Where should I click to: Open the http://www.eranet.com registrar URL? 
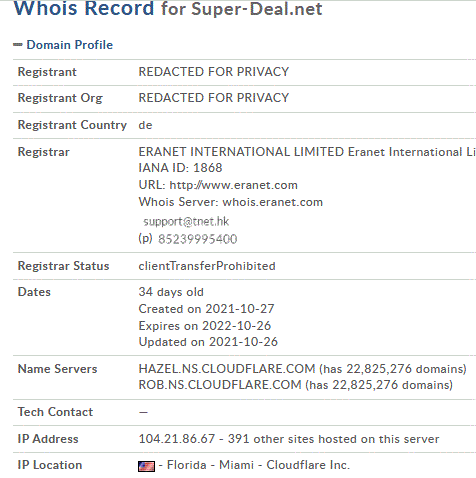pyautogui.click(x=233, y=185)
